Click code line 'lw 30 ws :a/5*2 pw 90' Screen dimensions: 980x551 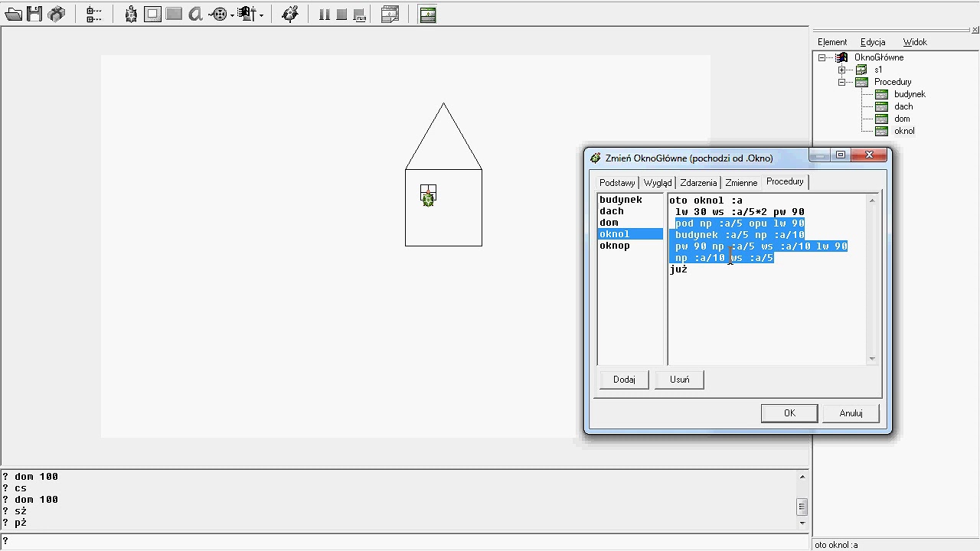740,212
